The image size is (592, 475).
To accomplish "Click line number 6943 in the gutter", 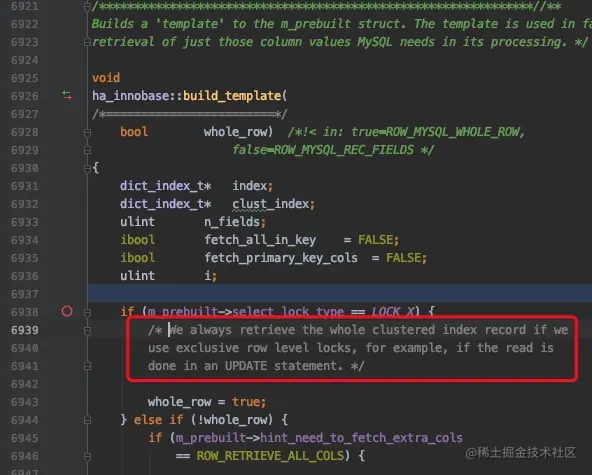I will pyautogui.click(x=25, y=402).
